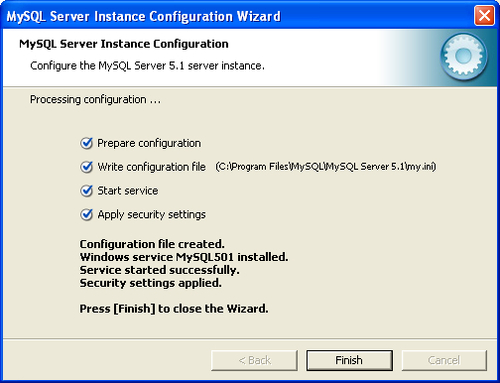Click the Press Finish to close message
This screenshot has height=383, width=500.
click(174, 309)
